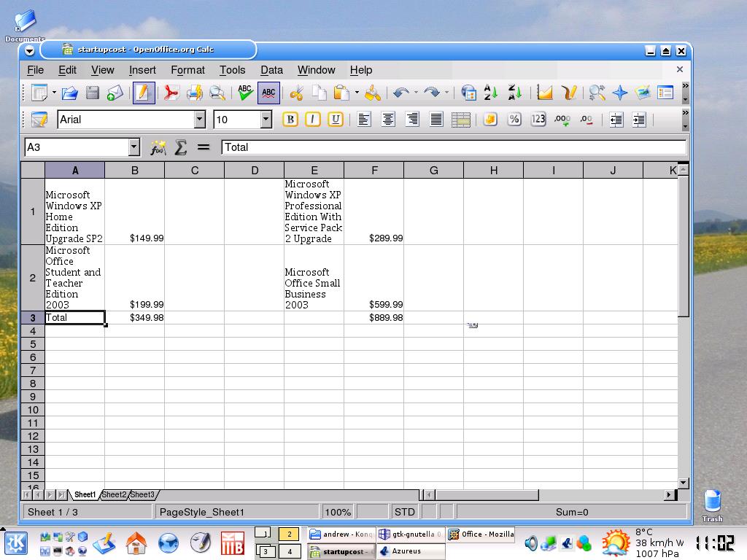The width and height of the screenshot is (747, 560).
Task: Open the Insert Chart tool
Action: 544,93
